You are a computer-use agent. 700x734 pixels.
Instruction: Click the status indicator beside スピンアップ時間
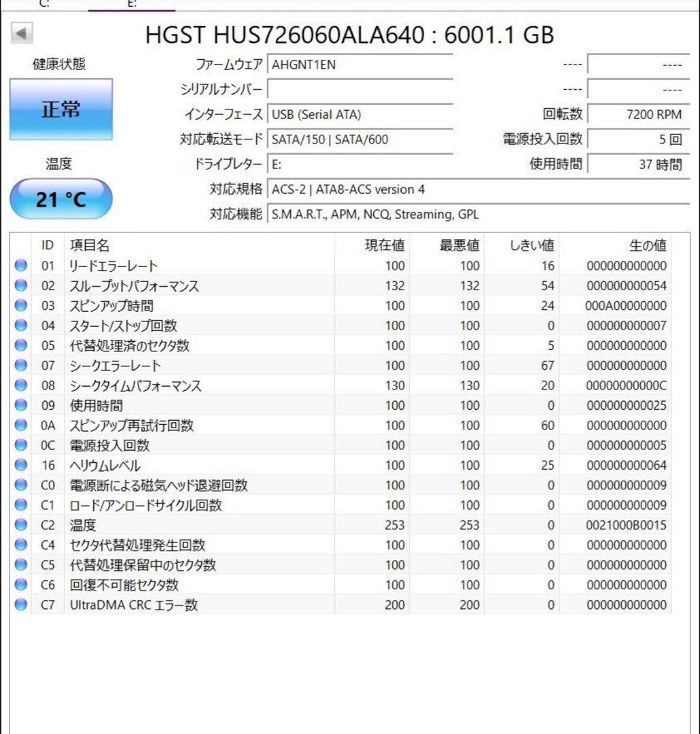21,306
